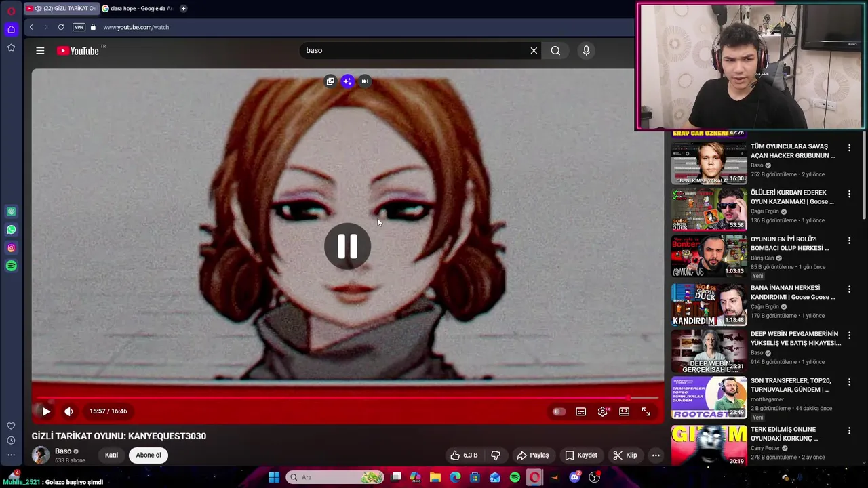This screenshot has height=488, width=868.
Task: Toggle the autoplay switch in the player
Action: coord(558,411)
